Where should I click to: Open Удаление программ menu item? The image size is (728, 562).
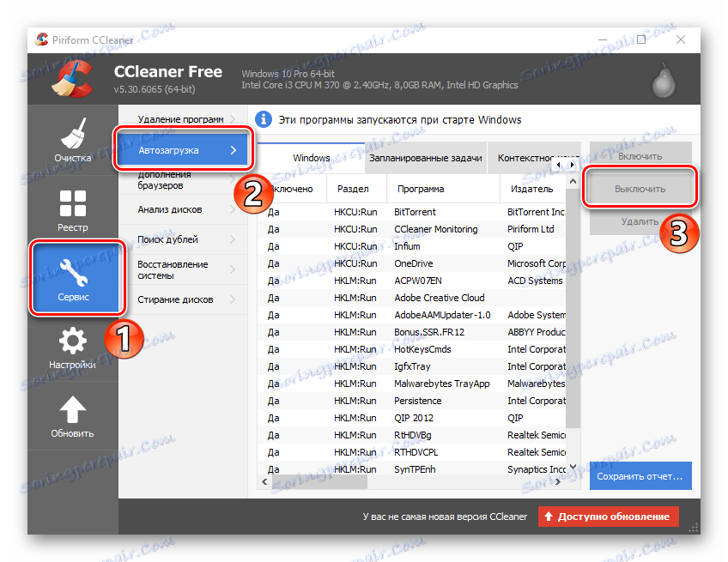point(183,119)
